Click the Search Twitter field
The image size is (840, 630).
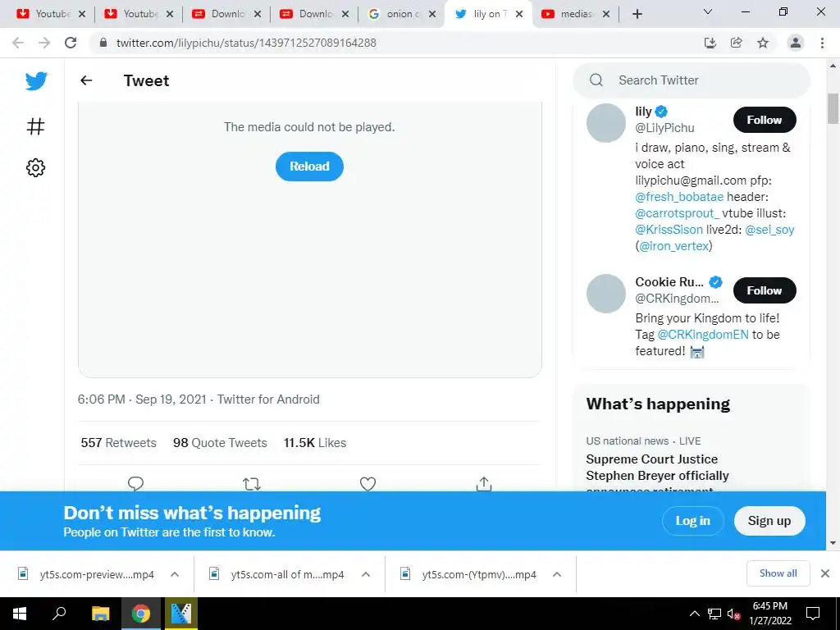point(691,80)
